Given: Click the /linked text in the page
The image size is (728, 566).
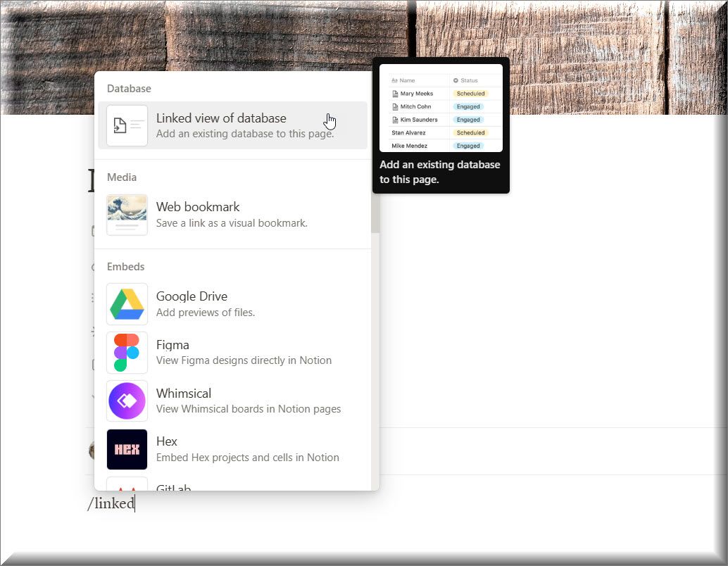Looking at the screenshot, I should click(x=111, y=503).
